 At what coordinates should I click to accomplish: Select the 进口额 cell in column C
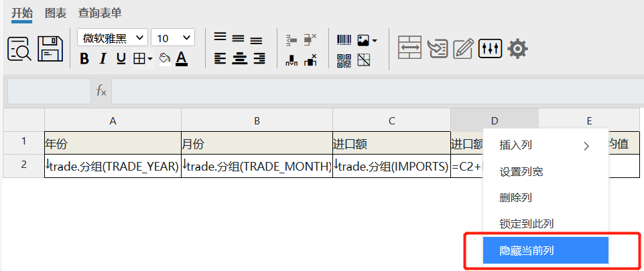pyautogui.click(x=391, y=143)
